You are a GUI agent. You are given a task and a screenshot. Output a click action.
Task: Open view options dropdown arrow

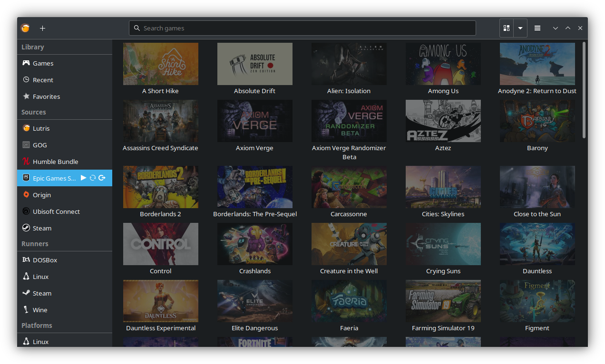pos(520,28)
